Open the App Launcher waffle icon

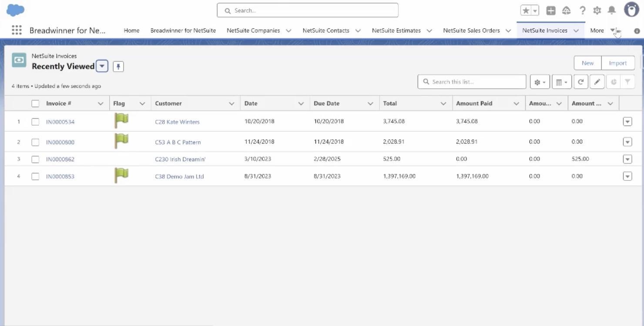[17, 30]
